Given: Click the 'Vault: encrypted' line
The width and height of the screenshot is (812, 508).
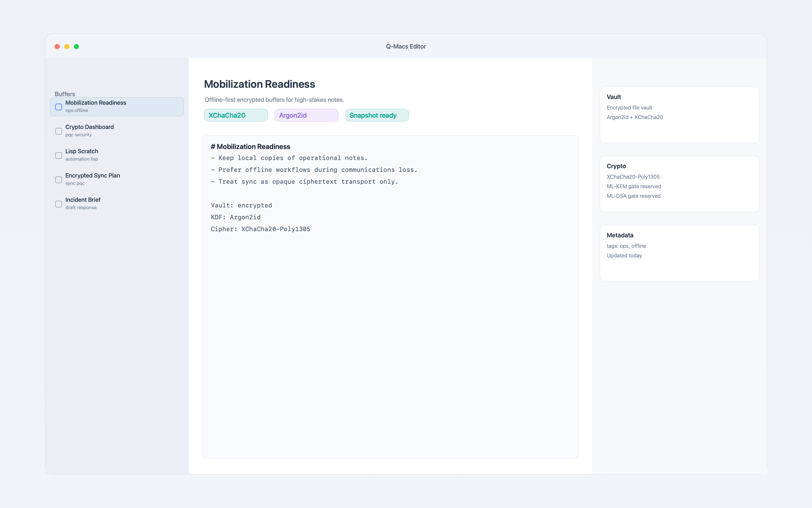Looking at the screenshot, I should (241, 205).
